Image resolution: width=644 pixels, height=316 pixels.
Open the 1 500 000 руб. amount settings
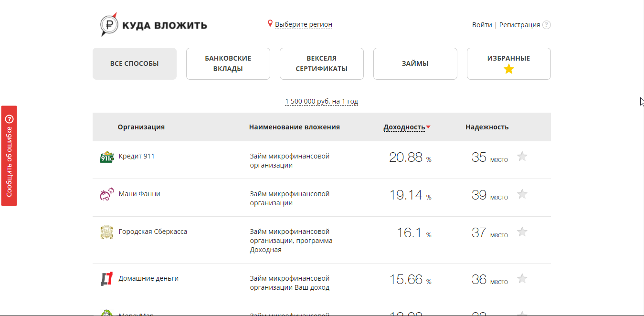[321, 101]
